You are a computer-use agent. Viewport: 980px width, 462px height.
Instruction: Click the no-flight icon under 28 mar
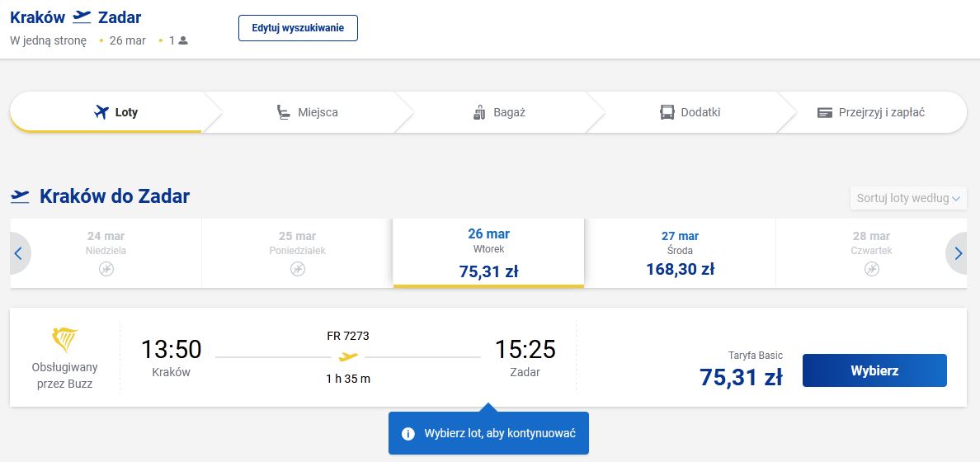[x=871, y=269]
